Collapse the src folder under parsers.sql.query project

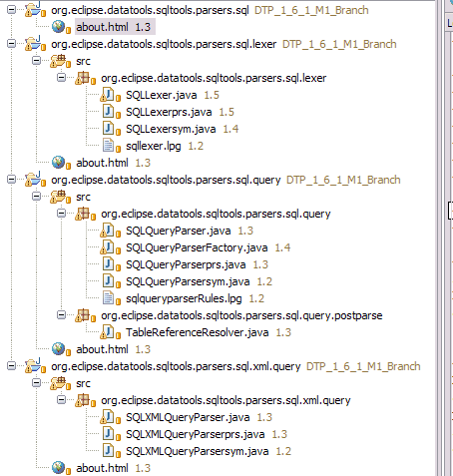tap(36, 197)
